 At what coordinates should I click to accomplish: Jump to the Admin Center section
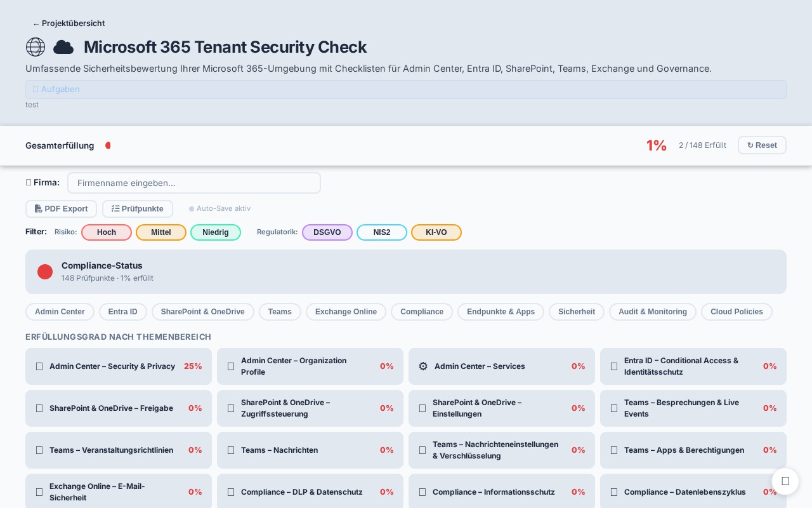60,312
